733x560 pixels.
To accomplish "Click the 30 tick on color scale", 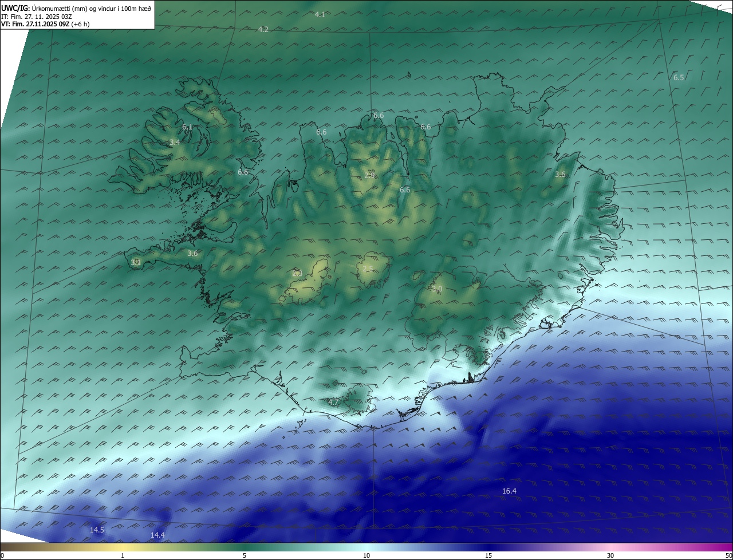I will [x=610, y=555].
